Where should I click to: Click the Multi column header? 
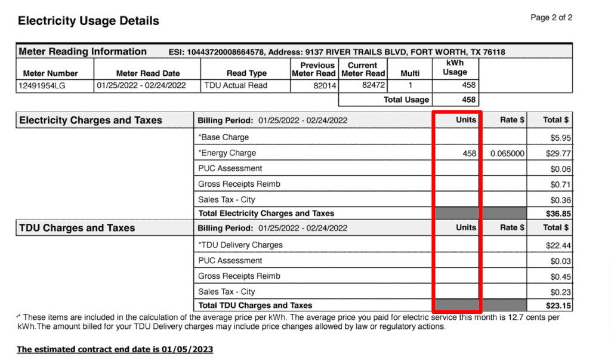pyautogui.click(x=410, y=73)
